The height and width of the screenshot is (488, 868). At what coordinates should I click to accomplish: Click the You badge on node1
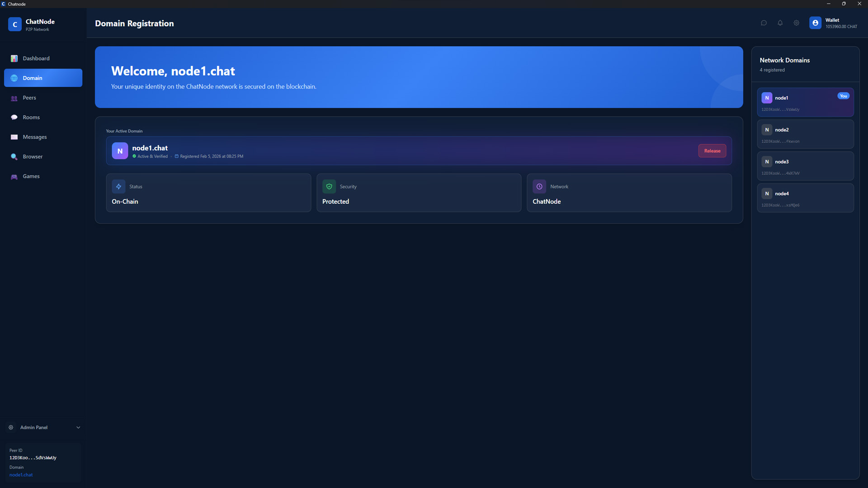click(x=843, y=96)
